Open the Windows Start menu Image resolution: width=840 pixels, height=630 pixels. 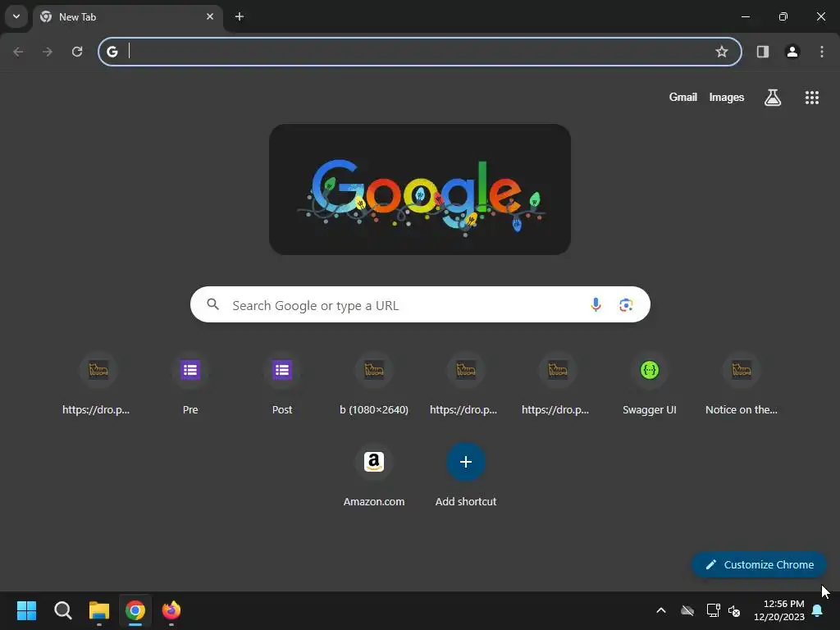26,610
